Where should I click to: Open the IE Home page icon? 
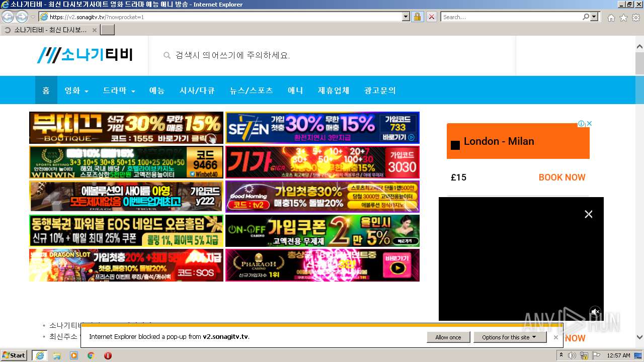pyautogui.click(x=611, y=17)
